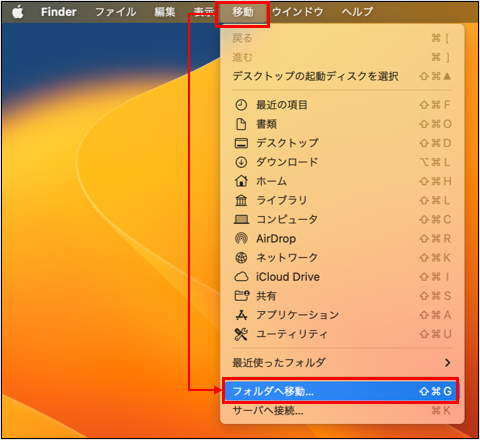Image resolution: width=480 pixels, height=440 pixels.
Task: Click the document icon beside 書類
Action: tap(241, 124)
